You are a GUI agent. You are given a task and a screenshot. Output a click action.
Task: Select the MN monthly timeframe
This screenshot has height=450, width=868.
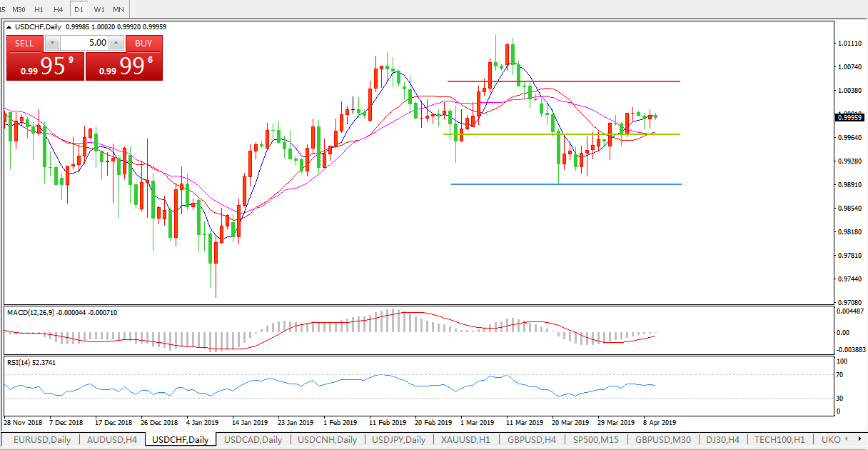[x=118, y=9]
